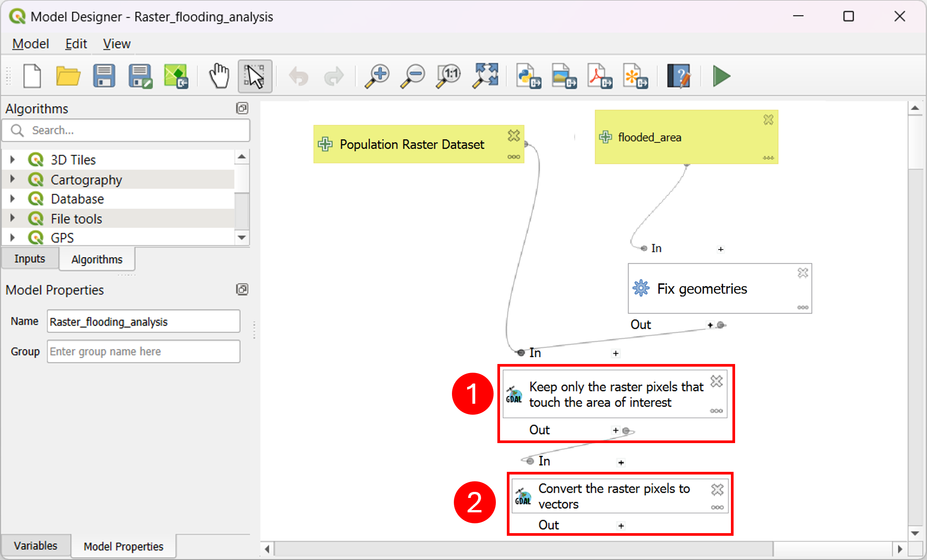
Task: Expand the 3D Tiles algorithm group
Action: click(12, 159)
